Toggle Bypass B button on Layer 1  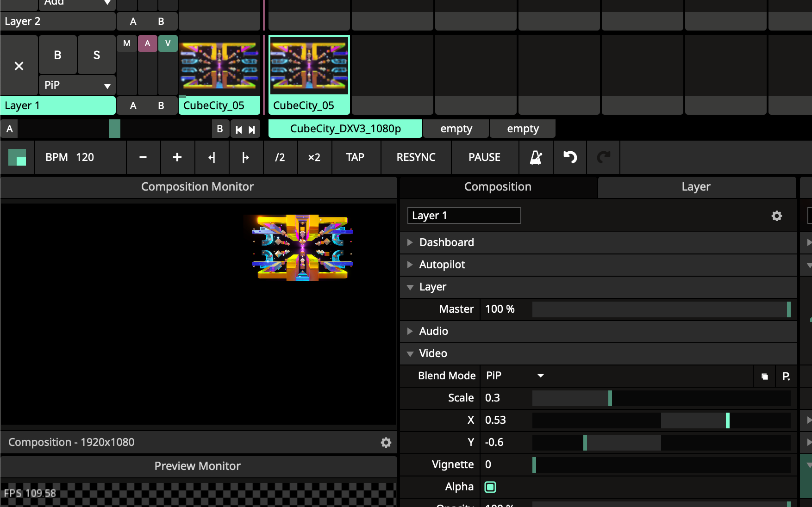[x=57, y=55]
